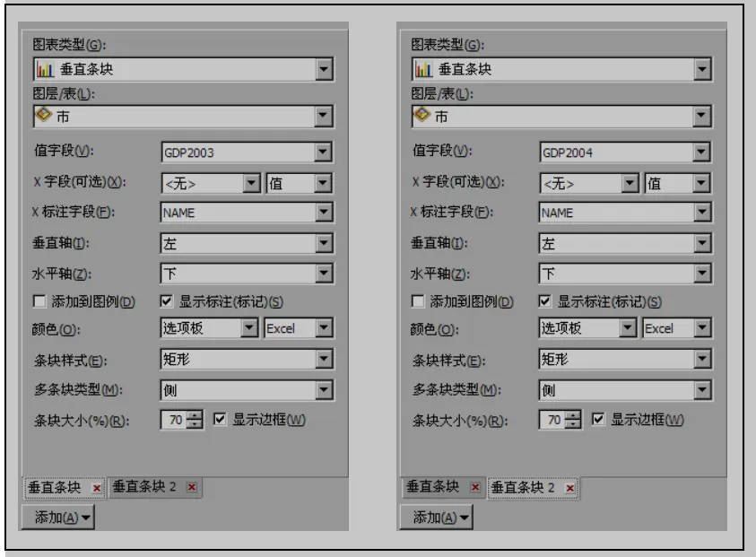Open GDP2004 value field dropdown
Image resolution: width=756 pixels, height=557 pixels.
coord(701,152)
